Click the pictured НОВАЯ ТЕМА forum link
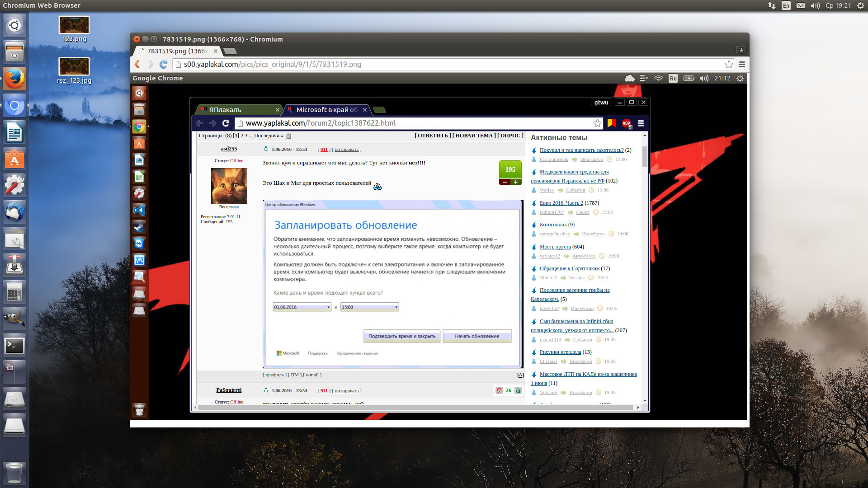The image size is (868, 488). coord(474,136)
